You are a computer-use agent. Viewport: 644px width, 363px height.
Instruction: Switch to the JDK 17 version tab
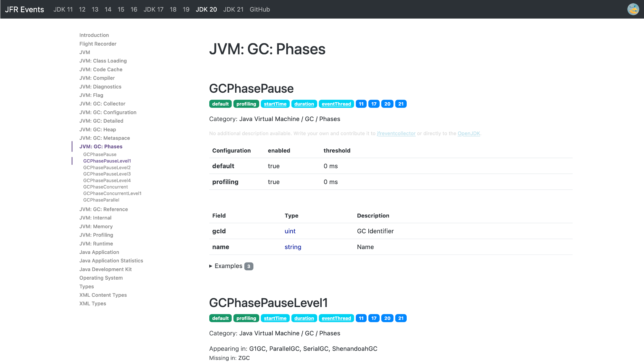153,9
